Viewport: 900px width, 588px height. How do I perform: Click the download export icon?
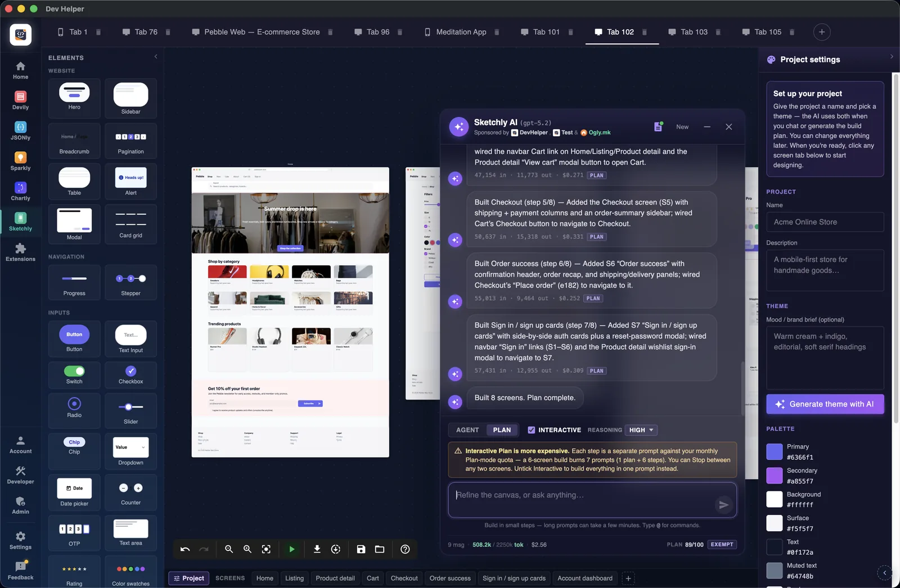pyautogui.click(x=317, y=549)
